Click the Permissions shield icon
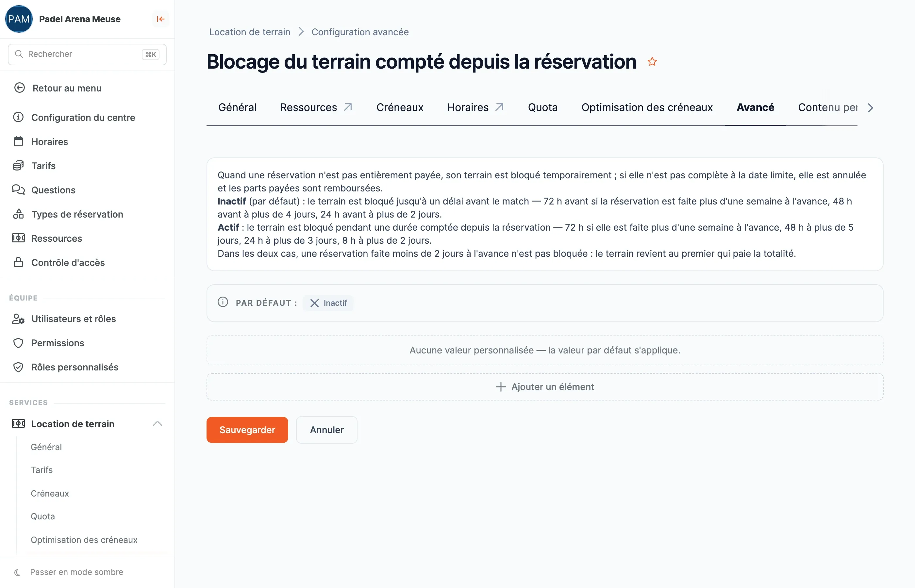 pos(18,343)
